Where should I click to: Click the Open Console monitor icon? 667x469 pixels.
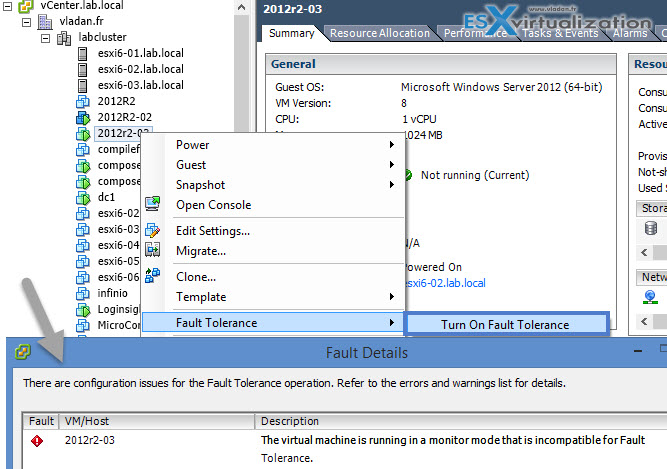click(152, 204)
